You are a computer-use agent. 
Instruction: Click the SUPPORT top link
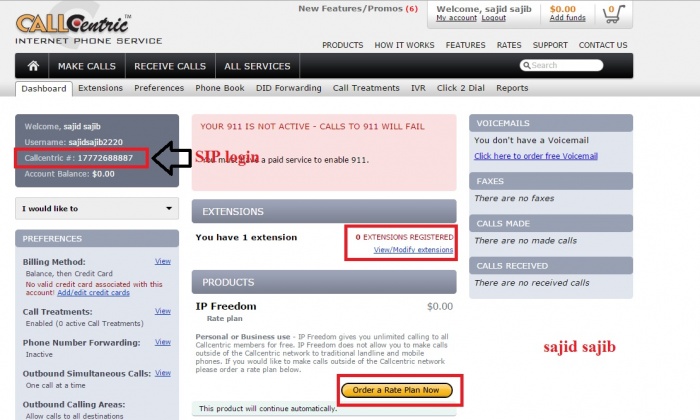tap(550, 45)
